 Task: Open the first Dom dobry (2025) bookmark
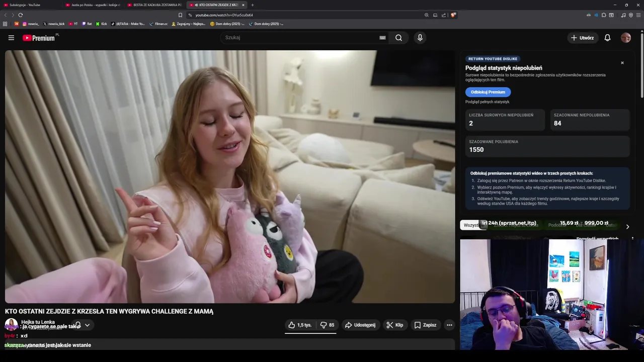pos(227,24)
